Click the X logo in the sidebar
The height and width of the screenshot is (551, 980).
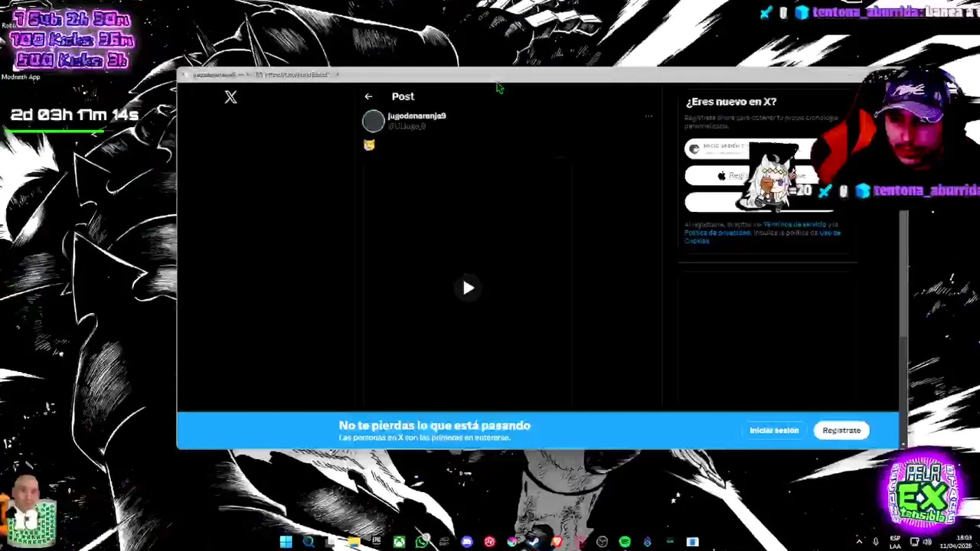tap(230, 97)
